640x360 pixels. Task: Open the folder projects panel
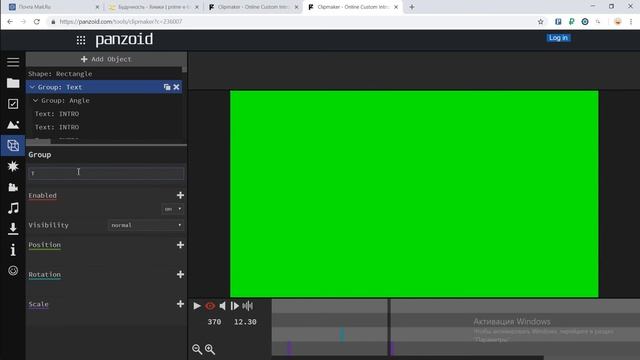13,83
